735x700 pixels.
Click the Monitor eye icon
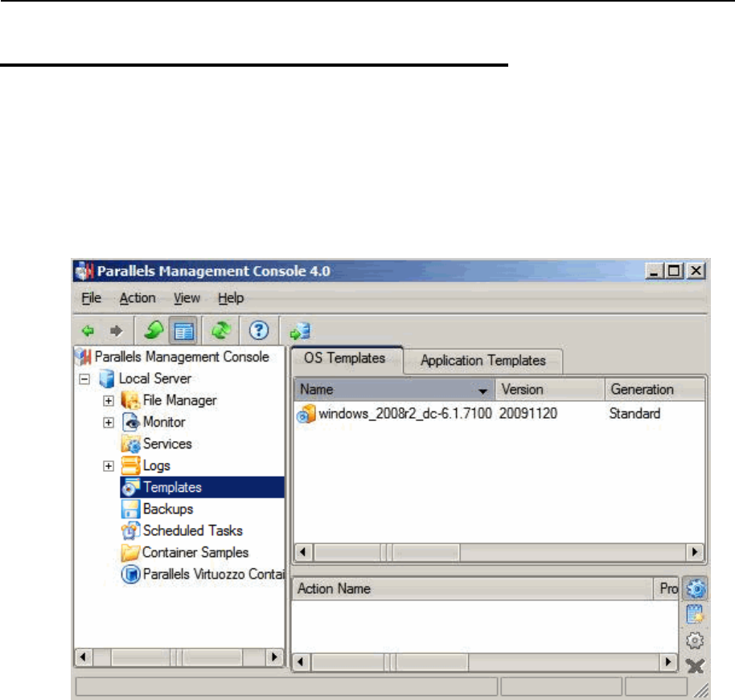click(131, 422)
